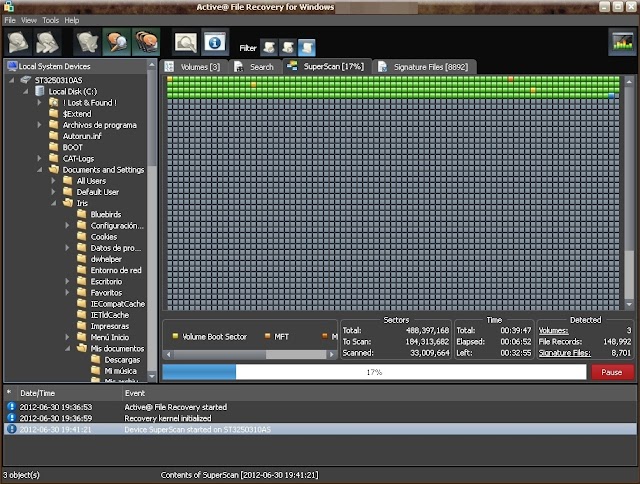Switch to the Signature Files [8892] tab

424,67
